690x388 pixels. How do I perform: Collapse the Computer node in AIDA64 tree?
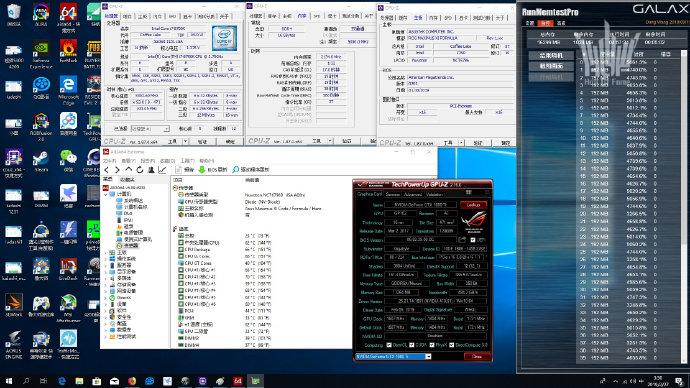106,194
